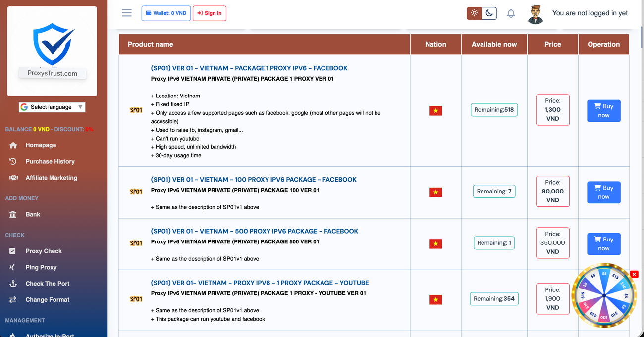Click the Vietnam flag in the 100 proxy package row

point(435,192)
